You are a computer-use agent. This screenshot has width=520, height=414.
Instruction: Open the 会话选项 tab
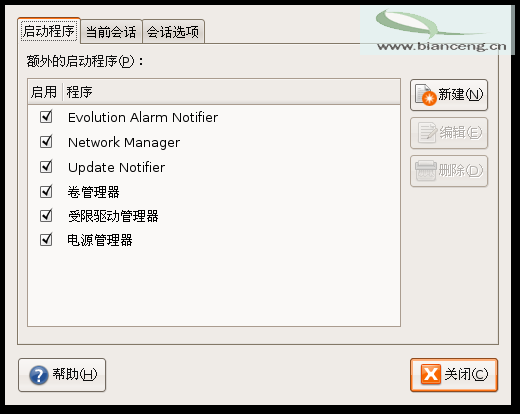[173, 32]
